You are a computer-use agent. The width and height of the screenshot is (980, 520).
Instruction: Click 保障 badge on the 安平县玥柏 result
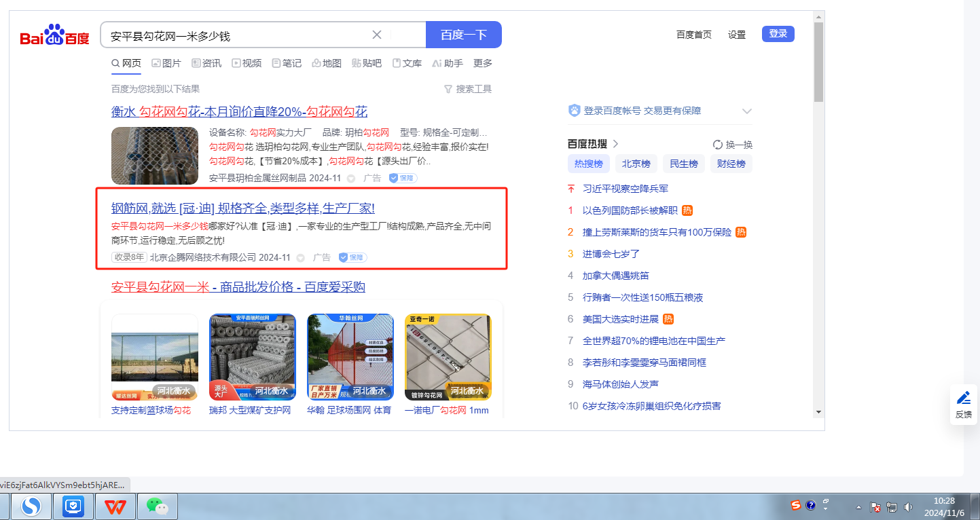403,178
